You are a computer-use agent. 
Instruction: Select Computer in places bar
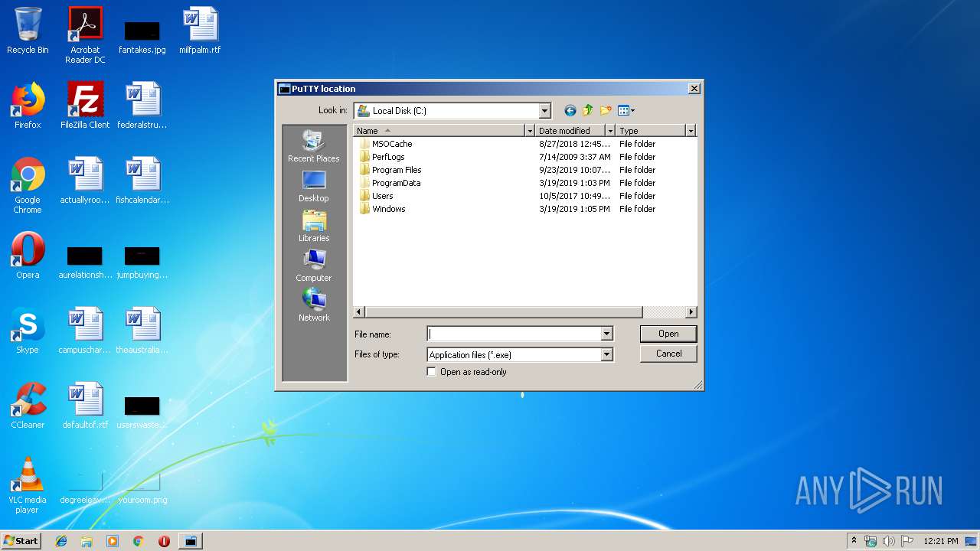click(314, 266)
